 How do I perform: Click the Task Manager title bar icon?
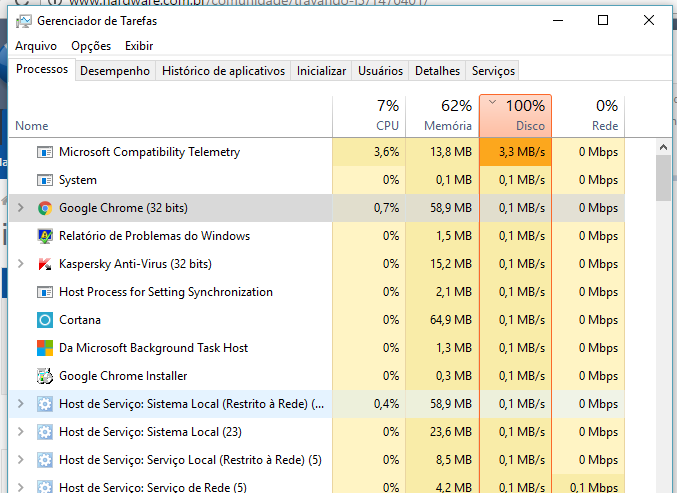(24, 21)
